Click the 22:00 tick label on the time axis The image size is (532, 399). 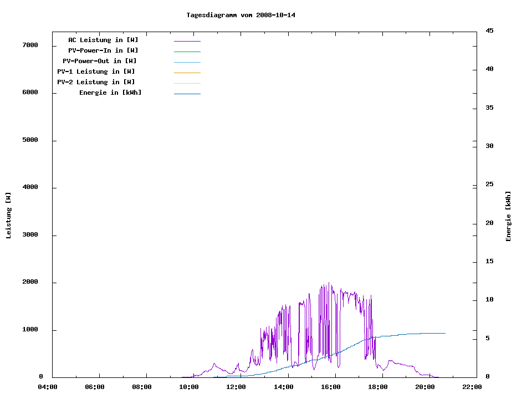tap(472, 387)
